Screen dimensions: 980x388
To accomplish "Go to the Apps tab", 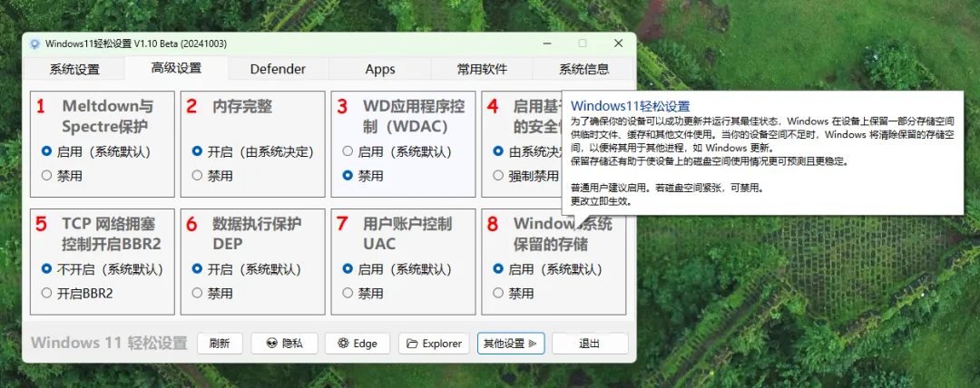I will pos(380,69).
